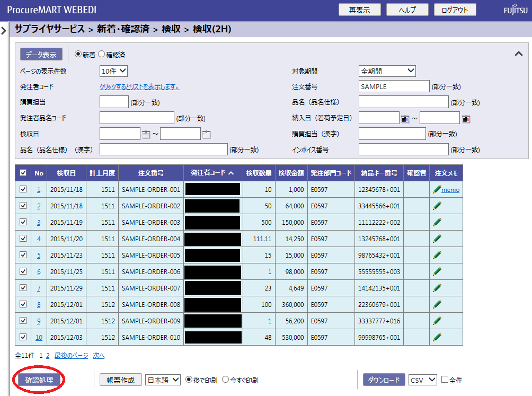532x396 pixels.
Task: Open calendar for 検収日 start date
Action: [146, 134]
